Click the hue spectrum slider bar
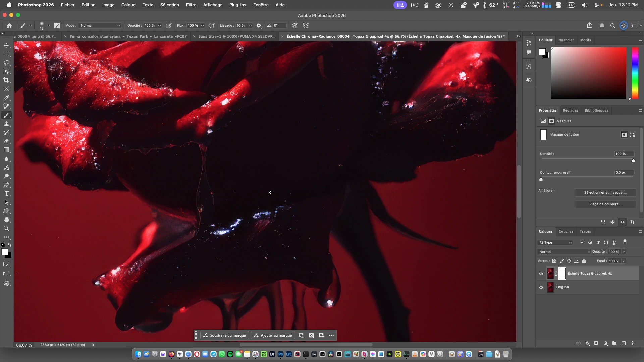The height and width of the screenshot is (362, 644). click(635, 72)
